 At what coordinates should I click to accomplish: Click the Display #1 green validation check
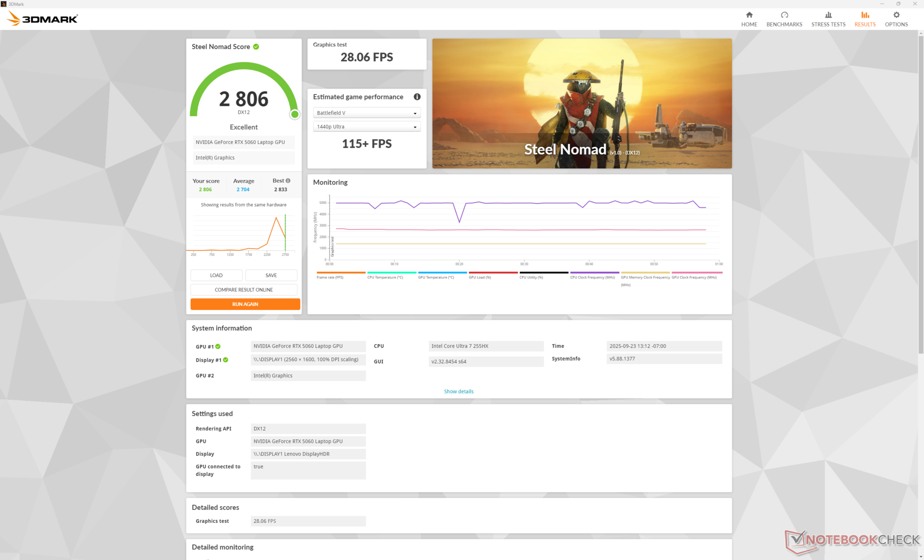pyautogui.click(x=226, y=360)
